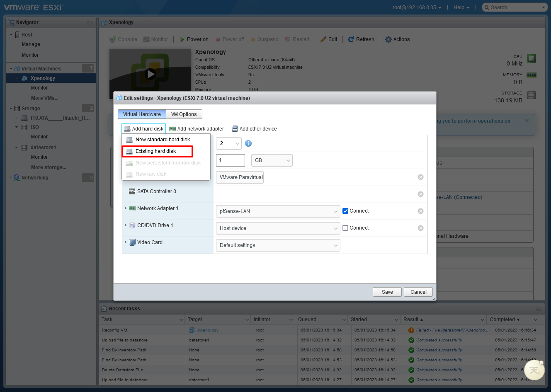
Task: Click the Save button
Action: point(387,292)
